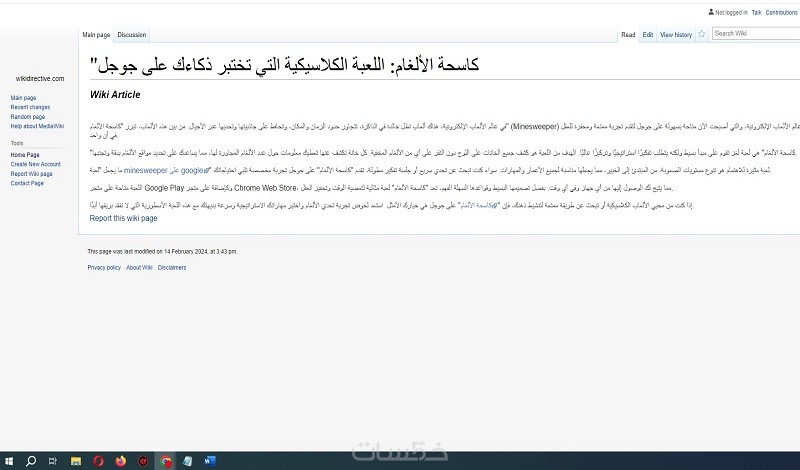Go to Main page in sidebar
The image size is (800, 470).
23,98
